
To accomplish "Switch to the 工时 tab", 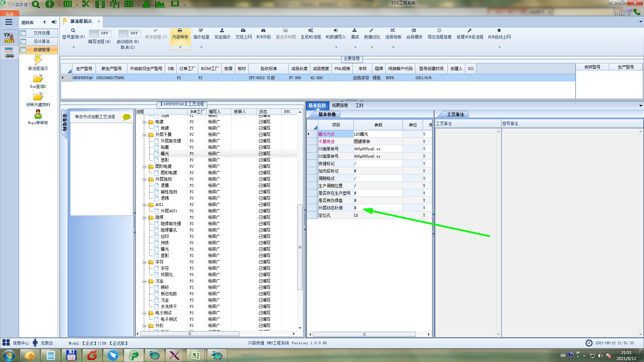I will pyautogui.click(x=359, y=105).
